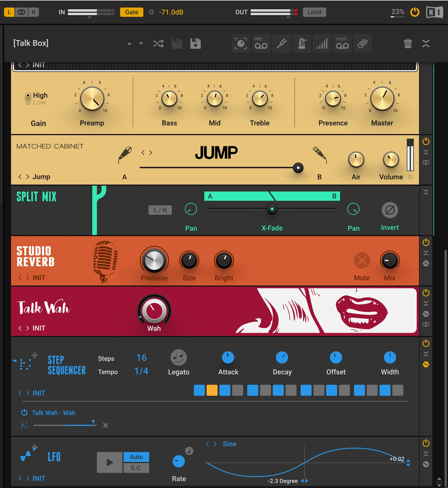Click the paperclip attachment icon
Viewport: 448px width, 488px height.
tap(362, 44)
